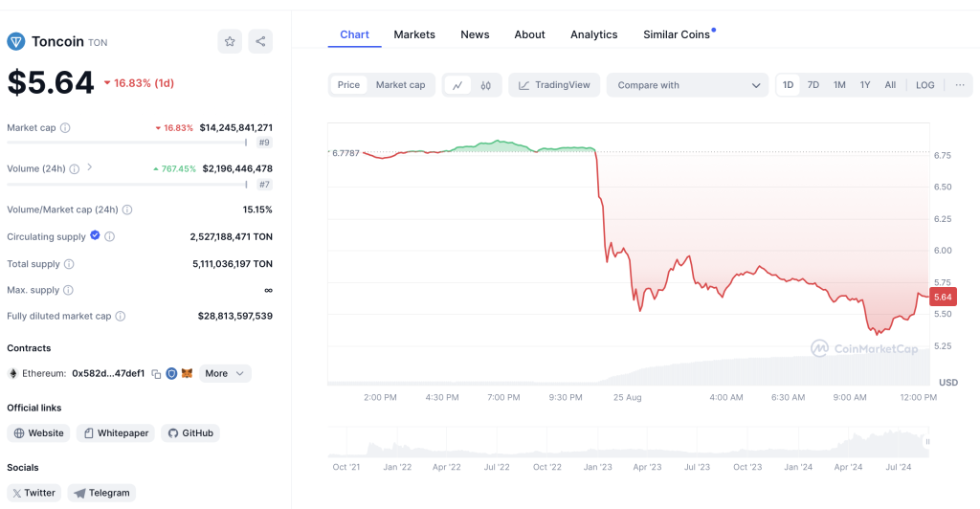Screen dimensions: 980x509
Task: Show Volume/Market cap info icon
Action: (127, 210)
